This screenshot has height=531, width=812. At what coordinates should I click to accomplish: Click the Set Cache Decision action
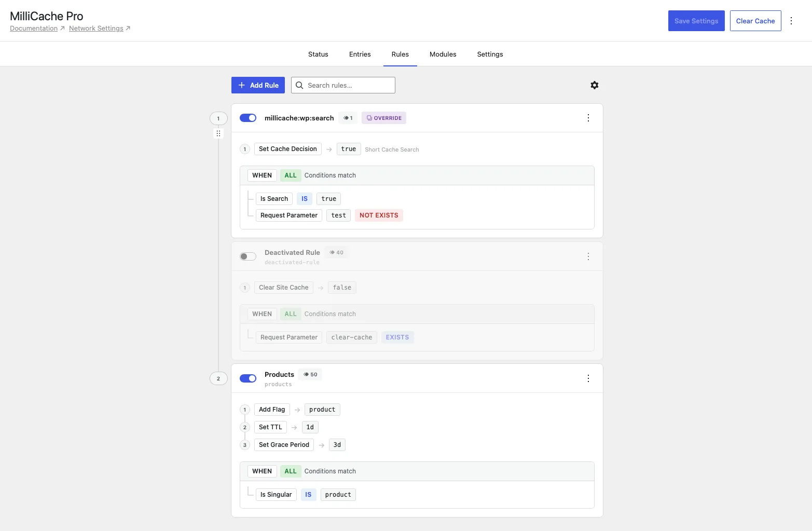click(288, 149)
